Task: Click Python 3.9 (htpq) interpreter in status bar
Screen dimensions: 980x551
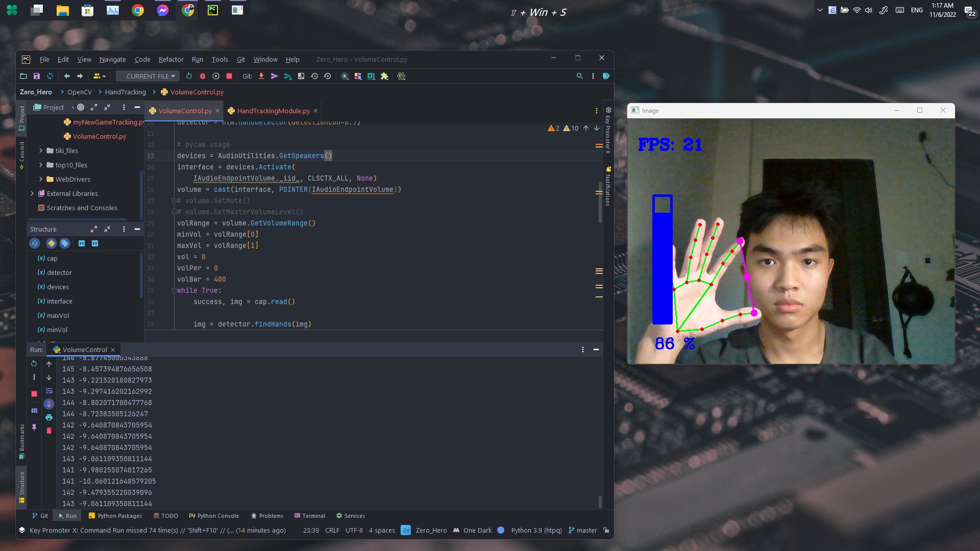Action: pos(536,530)
